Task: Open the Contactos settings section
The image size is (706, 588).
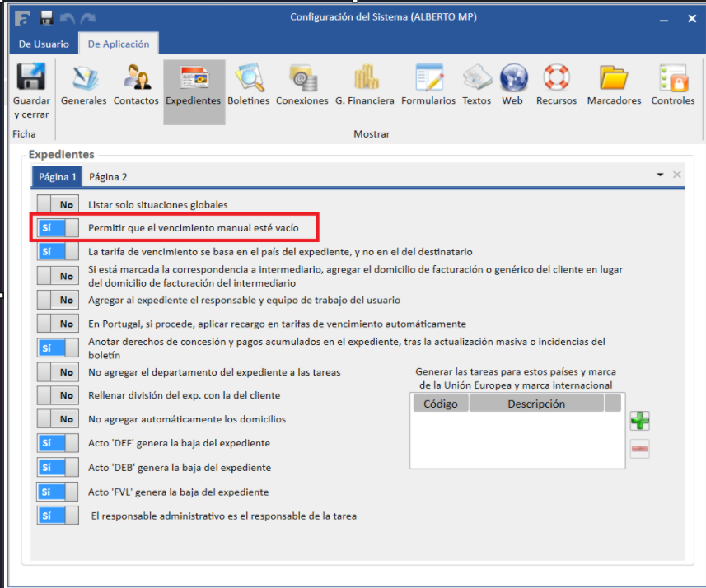Action: point(136,79)
